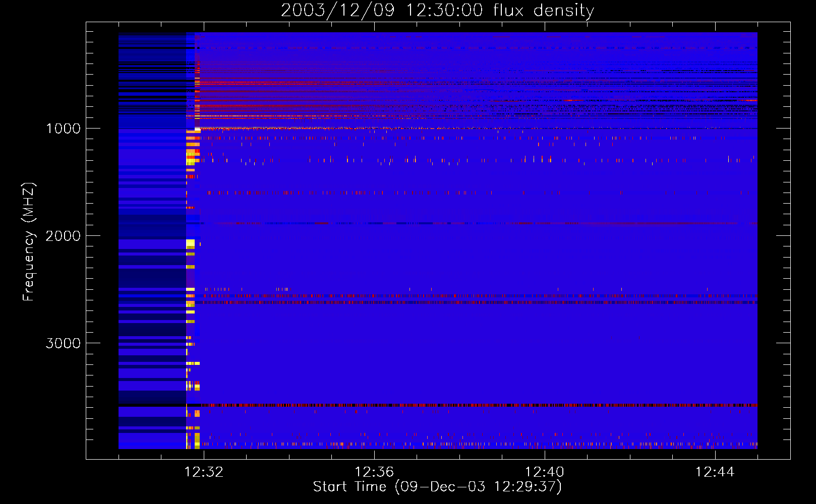This screenshot has width=816, height=504.
Task: Click the 'Start Time (09-Dec-03 12:29:37)' label
Action: coord(437,487)
